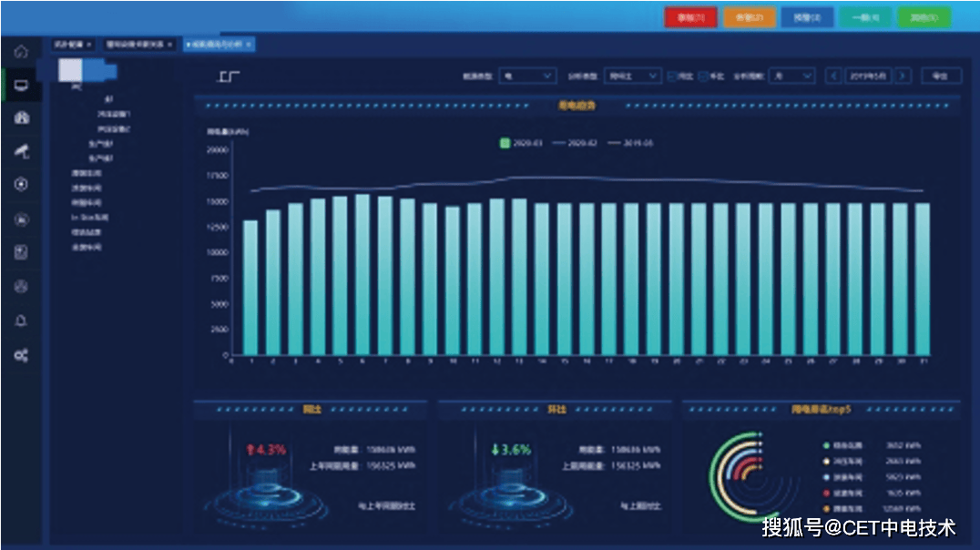980x550 pixels.
Task: Toggle the 环比 checkbox
Action: coord(703,76)
